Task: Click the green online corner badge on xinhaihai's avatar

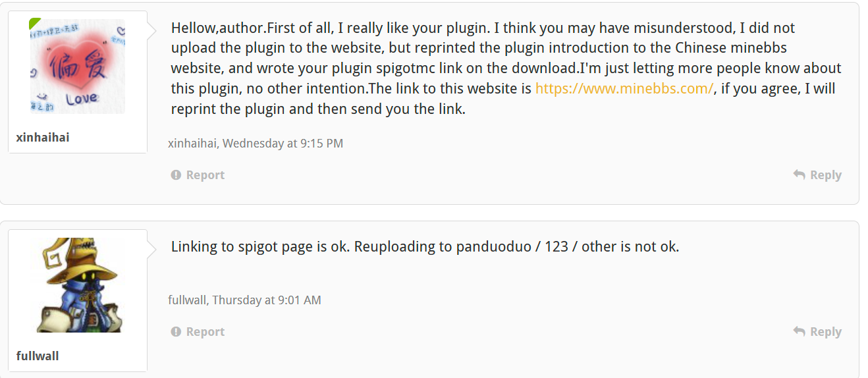Action: tap(34, 23)
